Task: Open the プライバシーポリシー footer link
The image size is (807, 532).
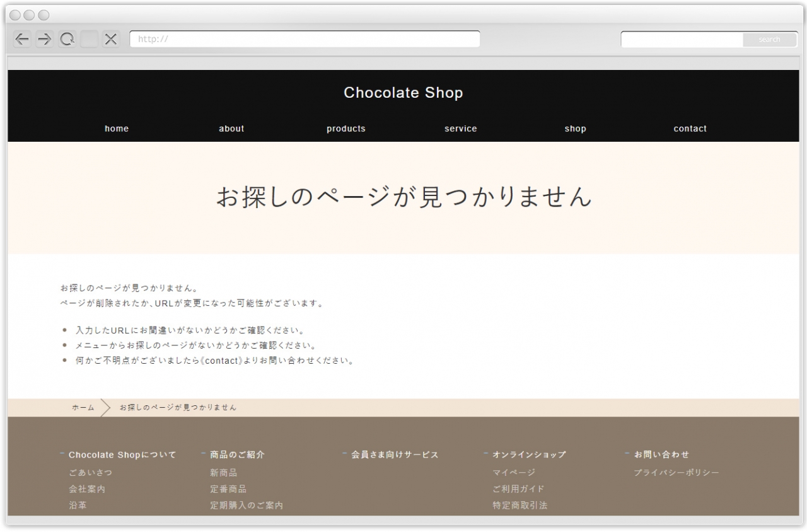Action: tap(676, 473)
